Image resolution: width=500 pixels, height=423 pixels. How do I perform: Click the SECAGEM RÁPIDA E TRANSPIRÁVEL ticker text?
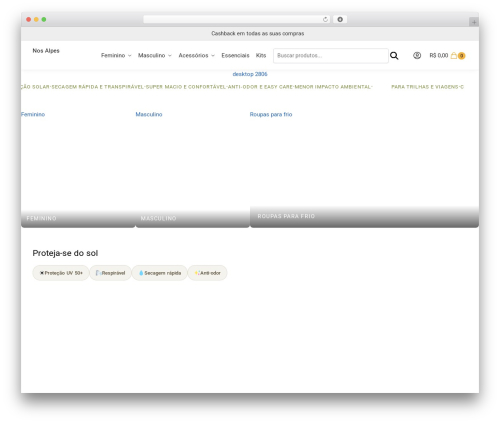[x=97, y=87]
